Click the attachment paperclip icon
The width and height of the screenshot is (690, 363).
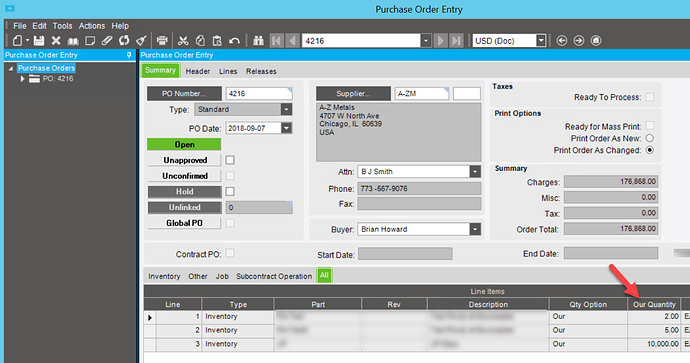107,41
